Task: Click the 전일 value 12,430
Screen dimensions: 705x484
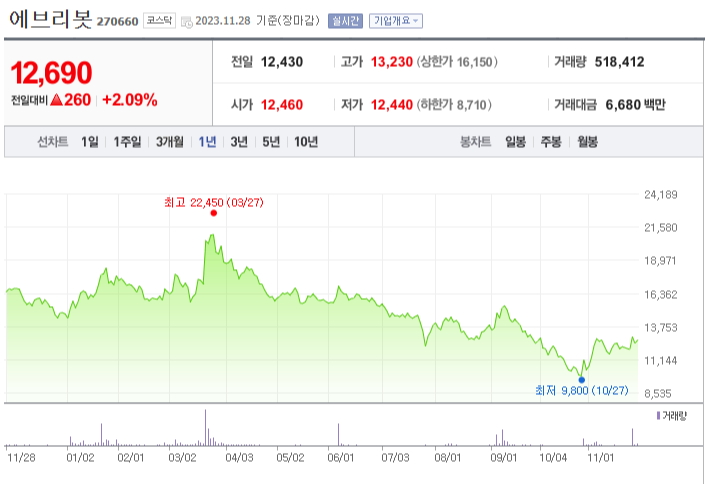Action: pyautogui.click(x=282, y=62)
